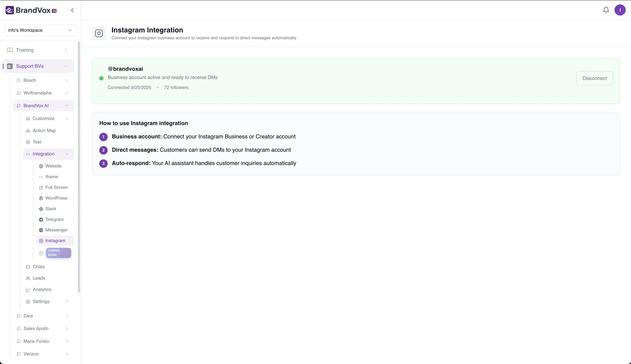Image resolution: width=631 pixels, height=364 pixels.
Task: Click the Training book icon
Action: [x=10, y=50]
